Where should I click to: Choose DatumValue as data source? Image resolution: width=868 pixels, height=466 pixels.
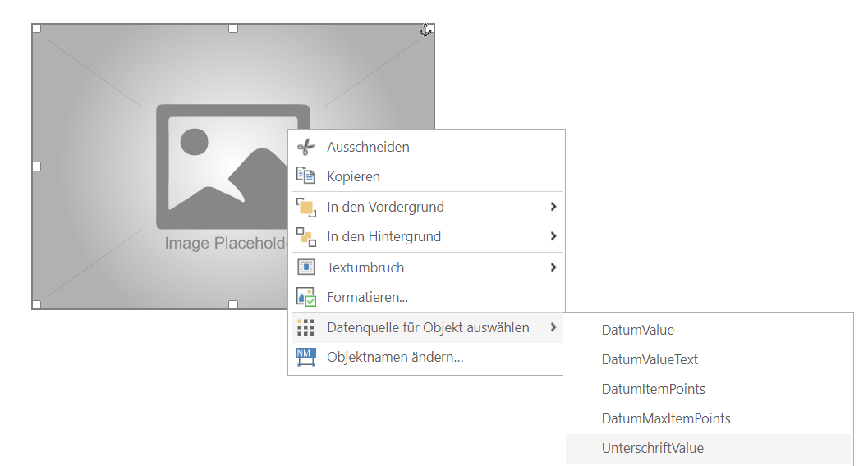tap(637, 330)
